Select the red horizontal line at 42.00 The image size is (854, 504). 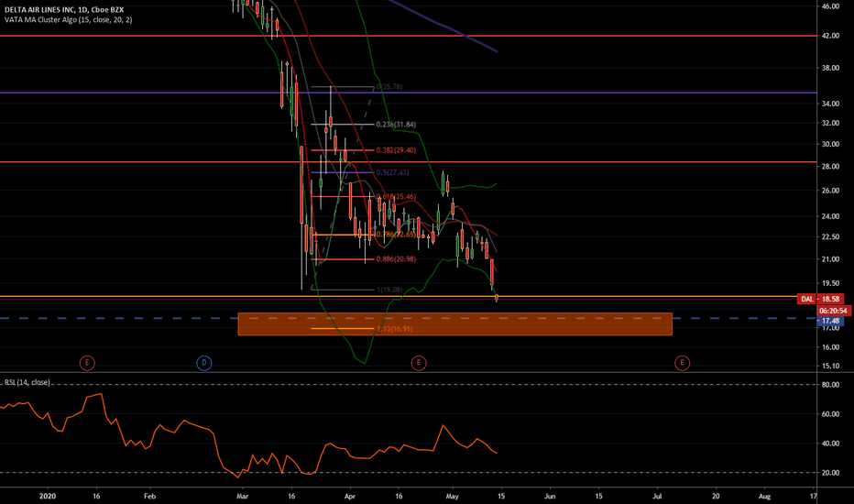pos(409,36)
